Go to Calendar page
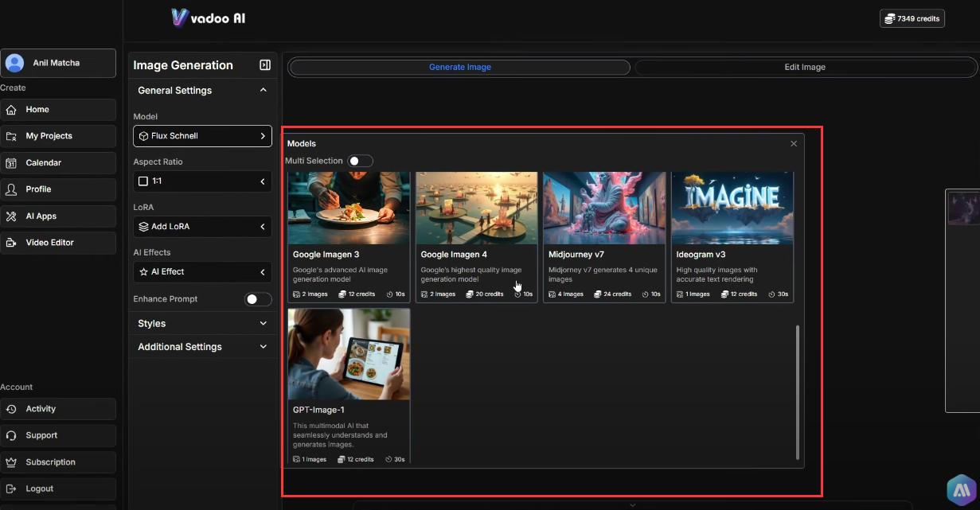 coord(58,163)
